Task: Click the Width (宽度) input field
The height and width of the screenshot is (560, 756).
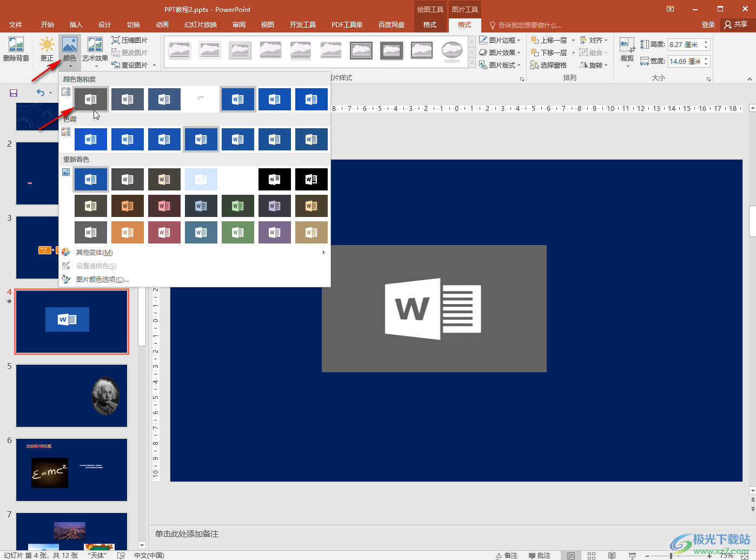Action: coord(685,61)
